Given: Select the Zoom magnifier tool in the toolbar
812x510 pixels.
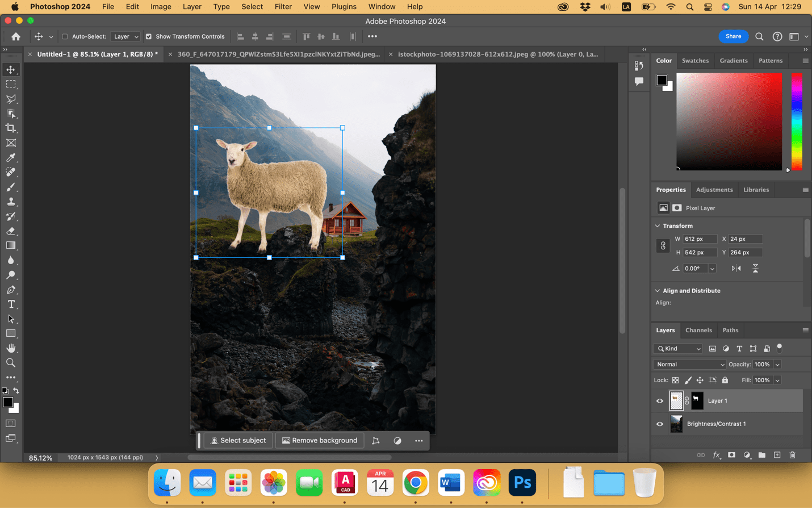Looking at the screenshot, I should tap(11, 363).
